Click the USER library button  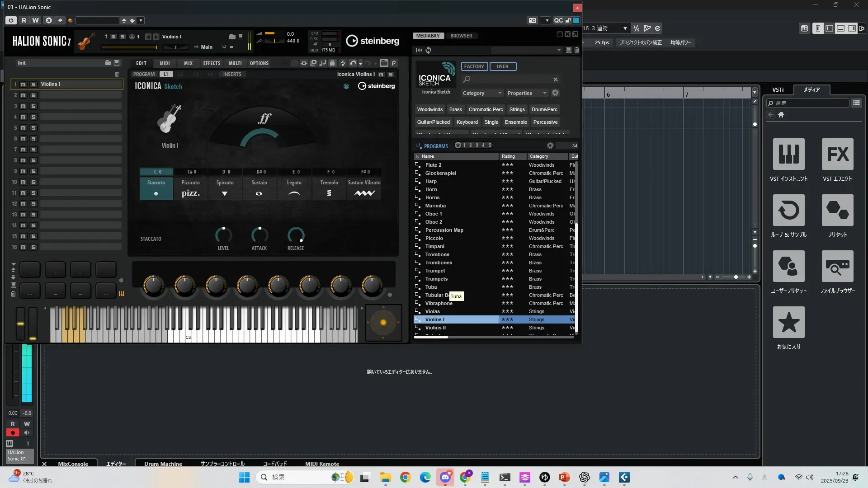[502, 66]
